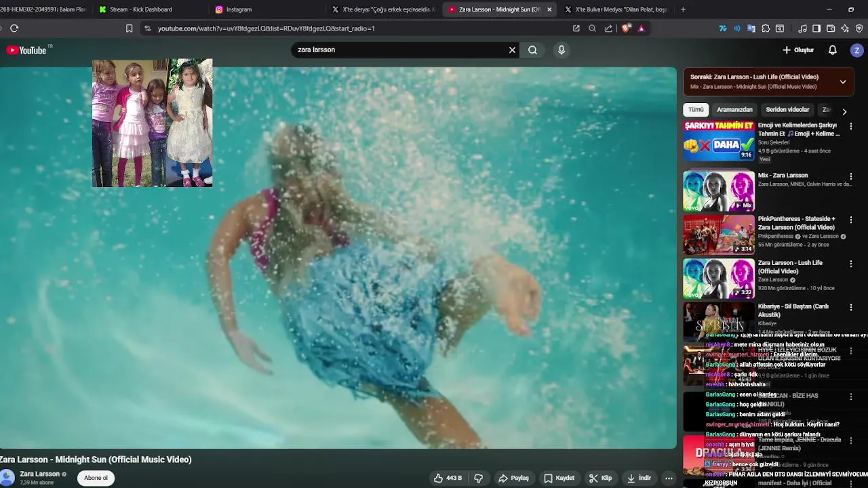Screen dimensions: 868x488
Task: Open options for Kibariye - Sil Baştan
Action: pos(851,308)
